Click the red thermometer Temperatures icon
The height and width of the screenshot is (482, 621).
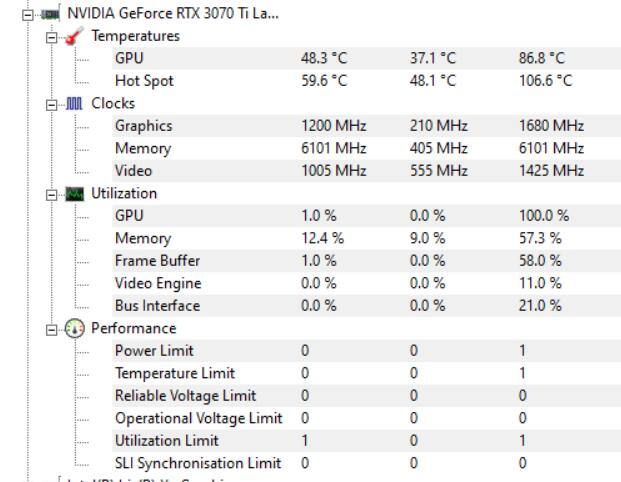click(x=75, y=36)
